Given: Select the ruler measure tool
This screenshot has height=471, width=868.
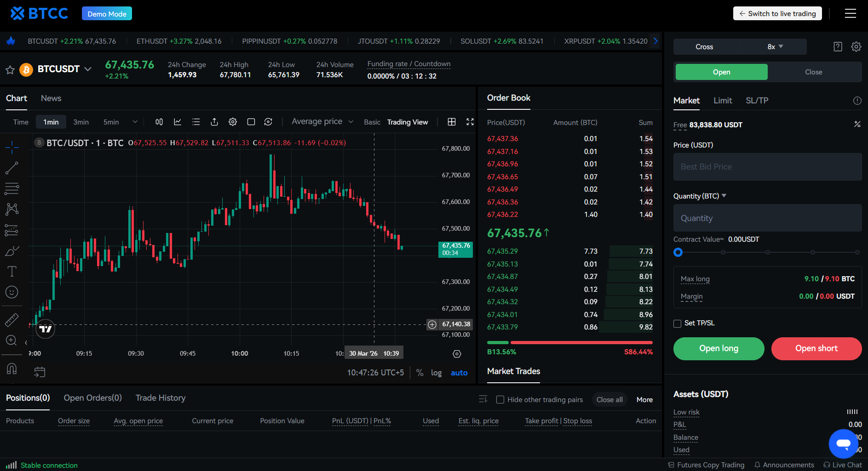Looking at the screenshot, I should click(x=11, y=320).
